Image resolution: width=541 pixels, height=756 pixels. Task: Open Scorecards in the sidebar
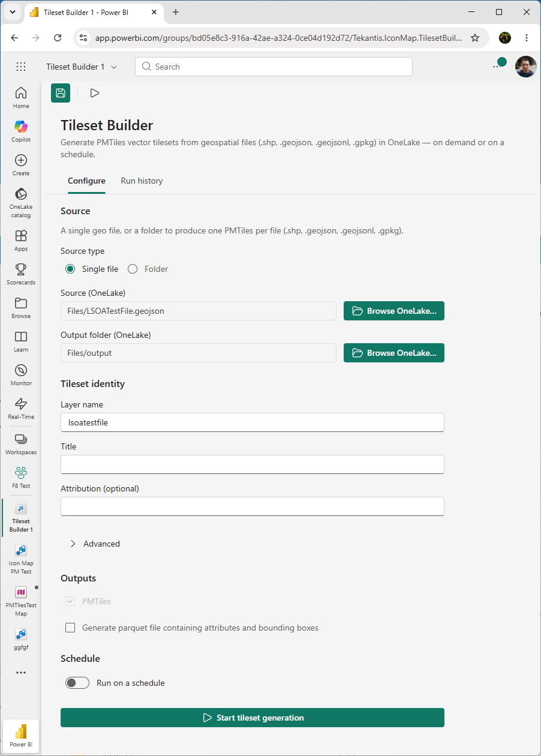(21, 274)
